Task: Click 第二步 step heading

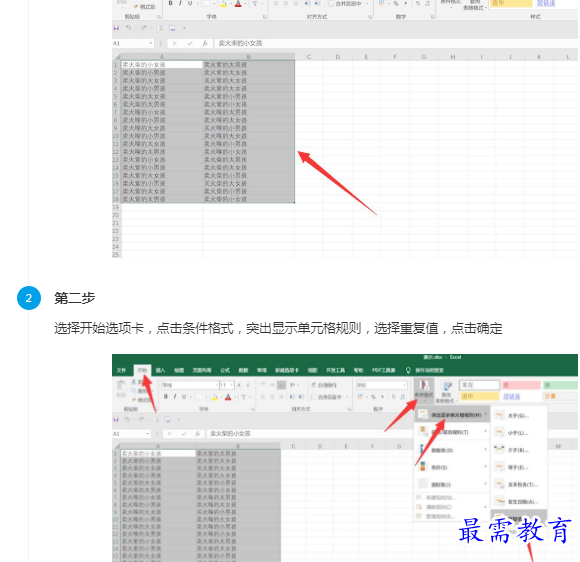Action: [x=75, y=298]
